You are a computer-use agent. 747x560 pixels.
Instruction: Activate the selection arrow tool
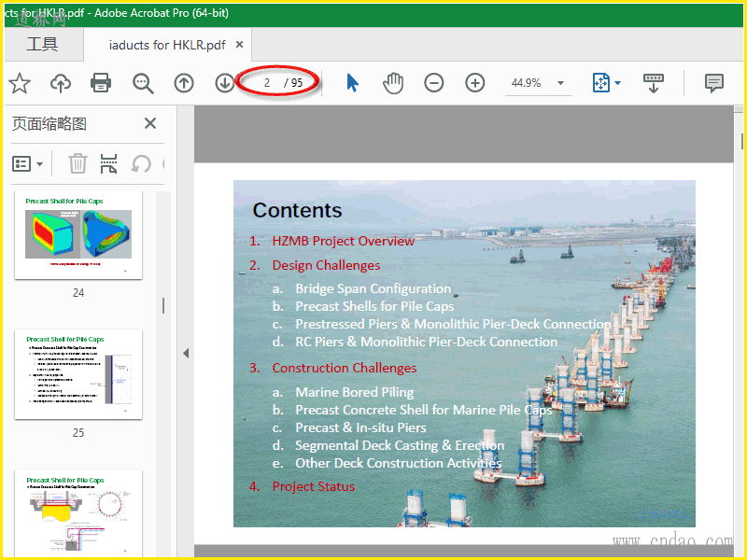[x=352, y=83]
